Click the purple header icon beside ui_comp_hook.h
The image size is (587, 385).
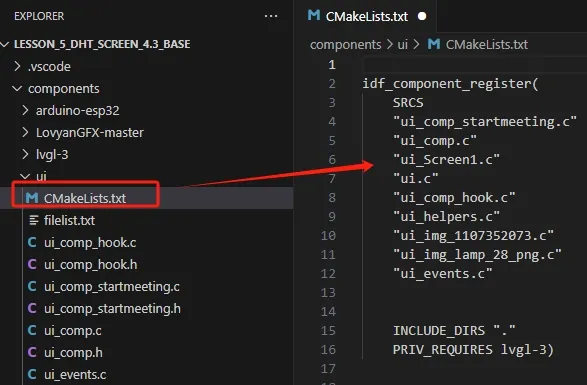click(x=32, y=264)
